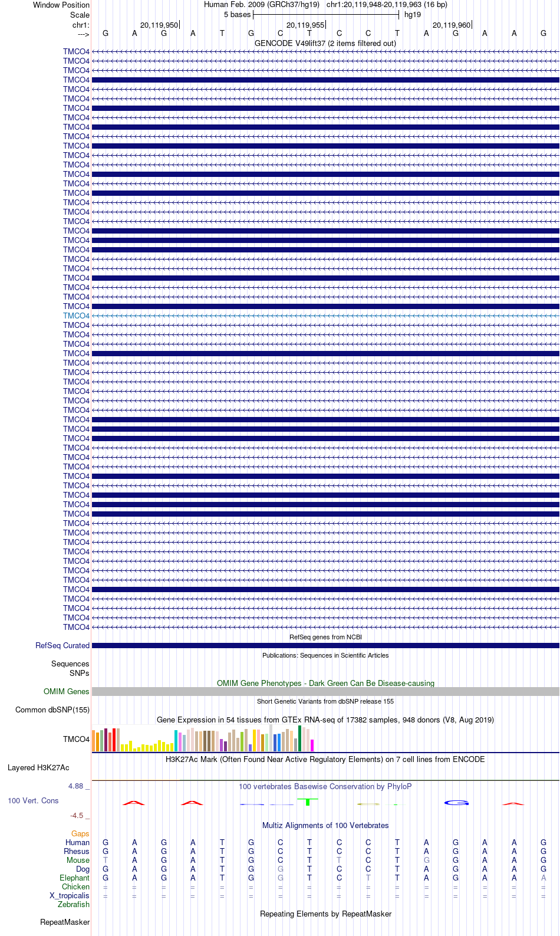Click the Sequences track label
The width and height of the screenshot is (560, 936).
coord(70,664)
